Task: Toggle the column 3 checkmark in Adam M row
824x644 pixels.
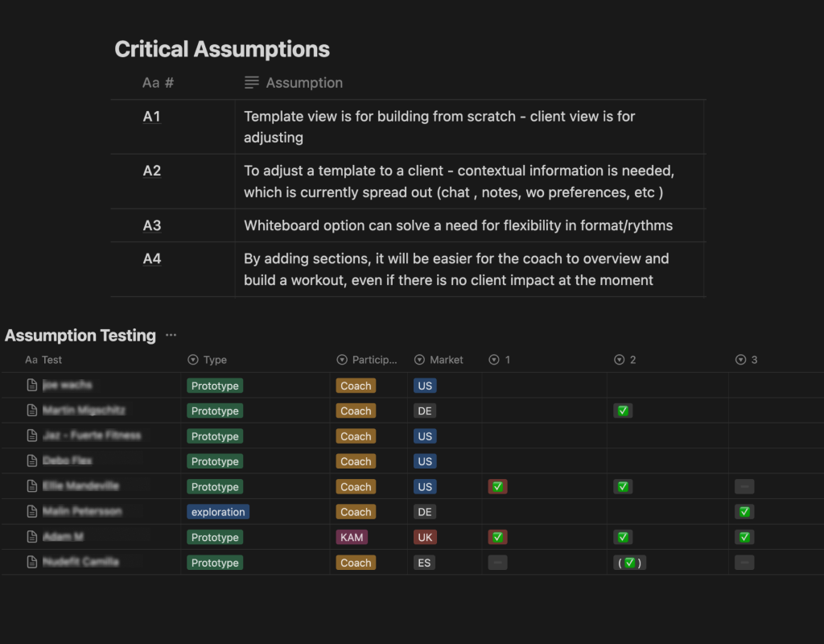Action: 744,537
